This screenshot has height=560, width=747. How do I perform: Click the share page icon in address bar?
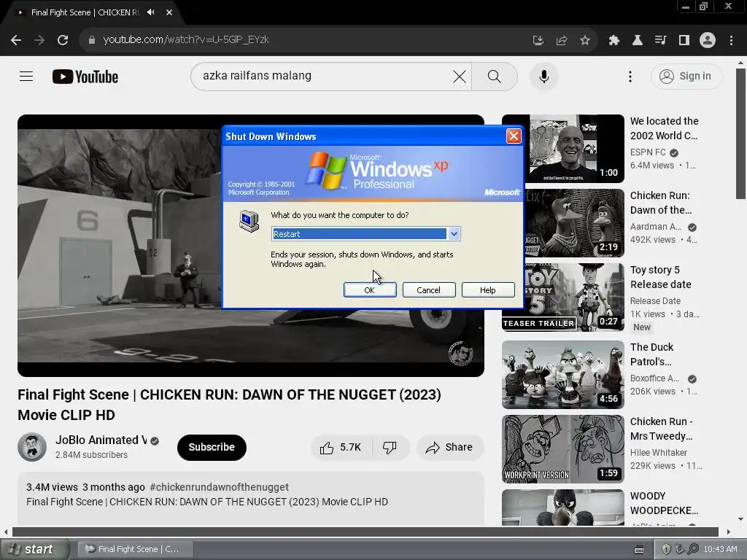coord(561,41)
